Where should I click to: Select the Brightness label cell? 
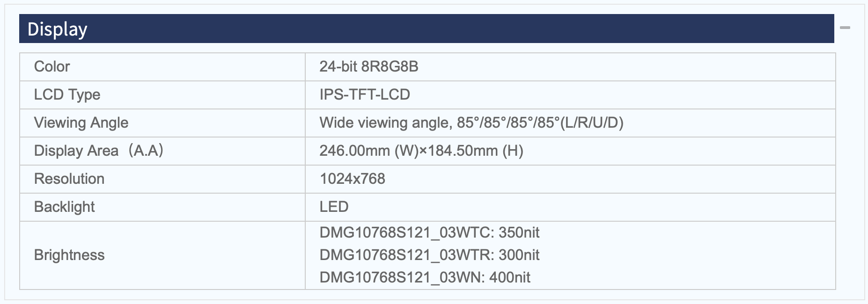162,255
